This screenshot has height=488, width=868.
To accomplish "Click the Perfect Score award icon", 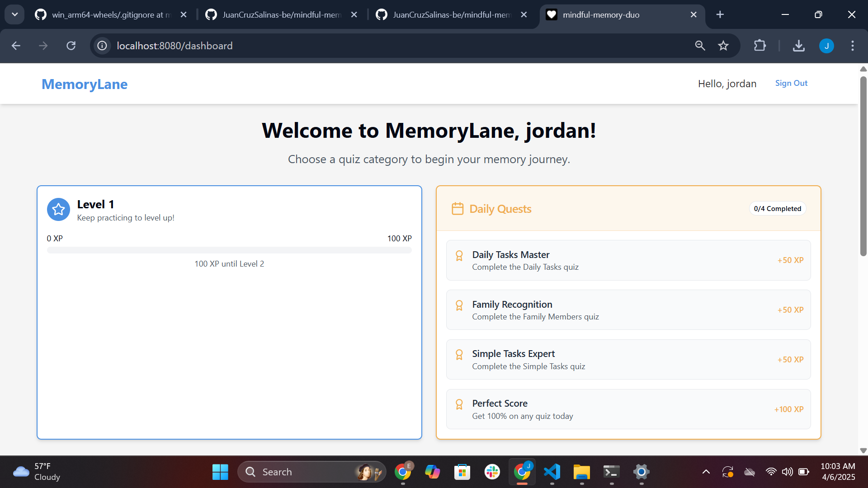I will (459, 404).
